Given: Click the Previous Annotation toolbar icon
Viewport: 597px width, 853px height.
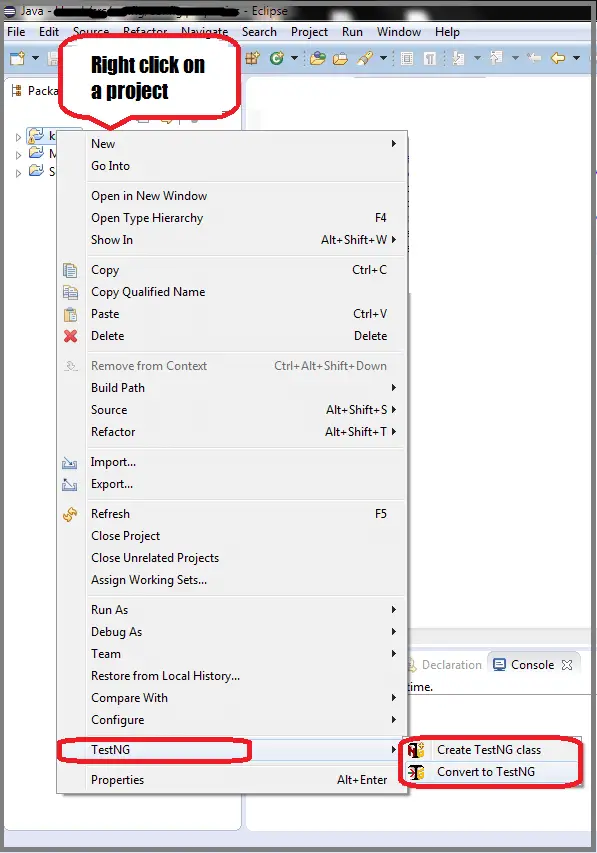Looking at the screenshot, I should pos(496,58).
